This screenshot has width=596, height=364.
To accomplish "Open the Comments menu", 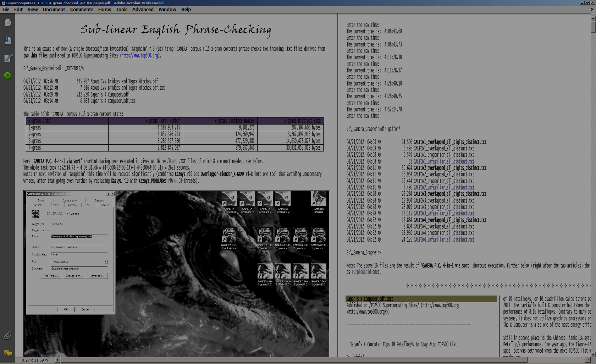I will [82, 10].
